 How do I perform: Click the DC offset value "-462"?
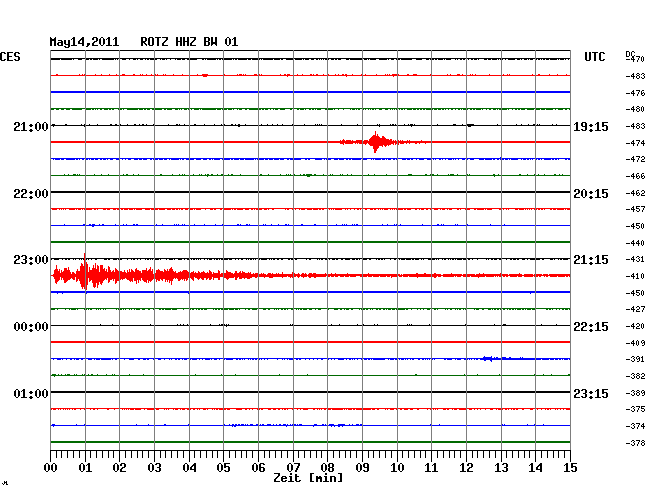coord(635,193)
